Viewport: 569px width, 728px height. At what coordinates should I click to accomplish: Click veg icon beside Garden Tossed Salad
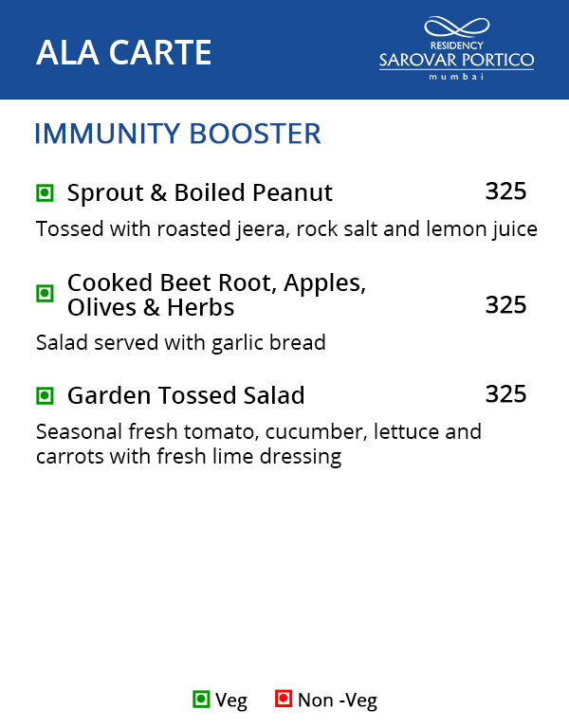click(45, 395)
